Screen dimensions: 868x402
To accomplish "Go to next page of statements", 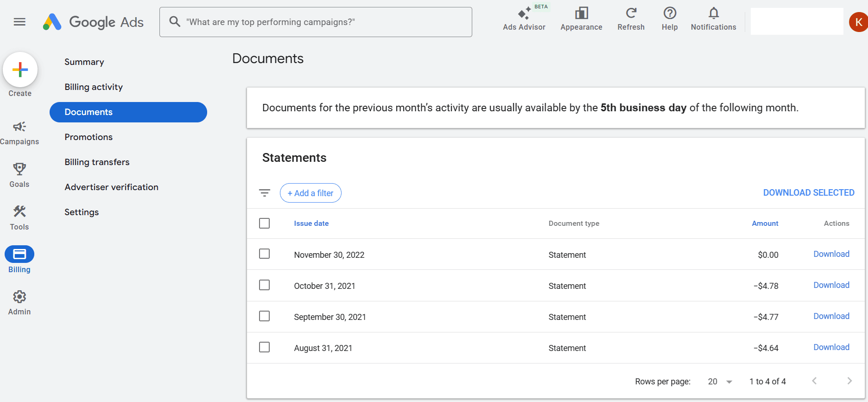I will 849,381.
